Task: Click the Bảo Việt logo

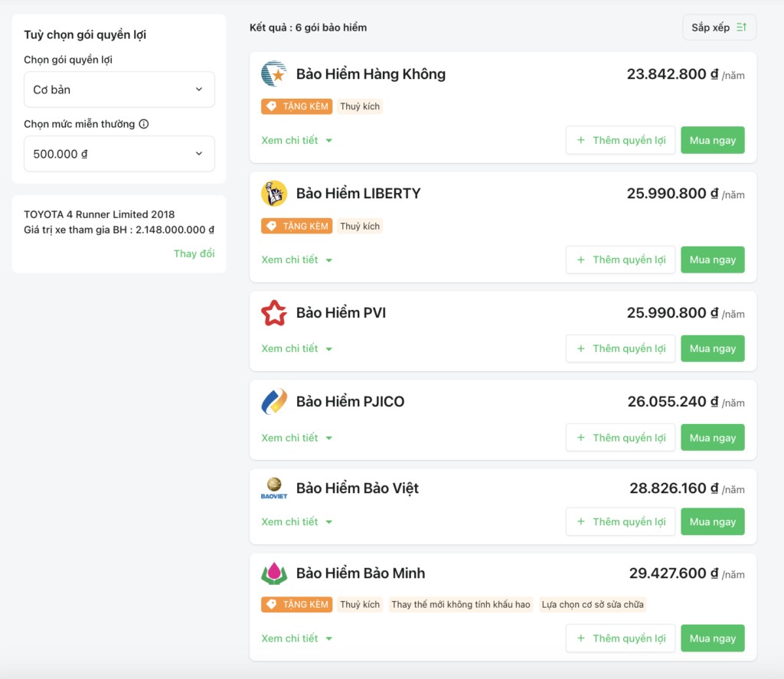Action: click(274, 488)
